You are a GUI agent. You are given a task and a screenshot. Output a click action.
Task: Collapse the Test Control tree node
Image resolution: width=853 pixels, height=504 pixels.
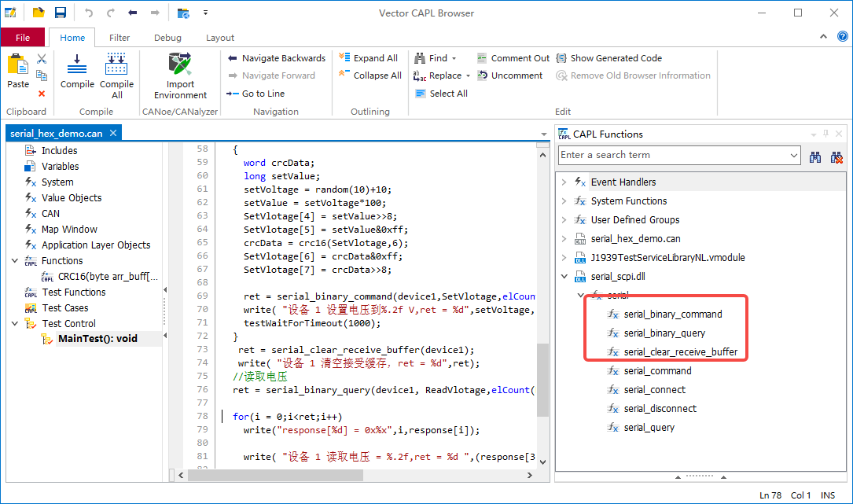[x=15, y=323]
